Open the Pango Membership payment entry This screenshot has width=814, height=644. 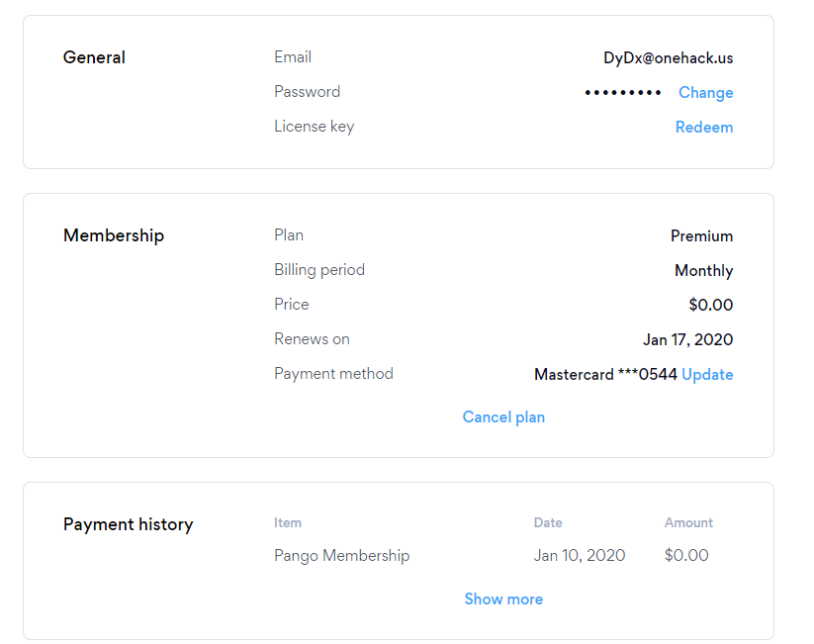(341, 555)
